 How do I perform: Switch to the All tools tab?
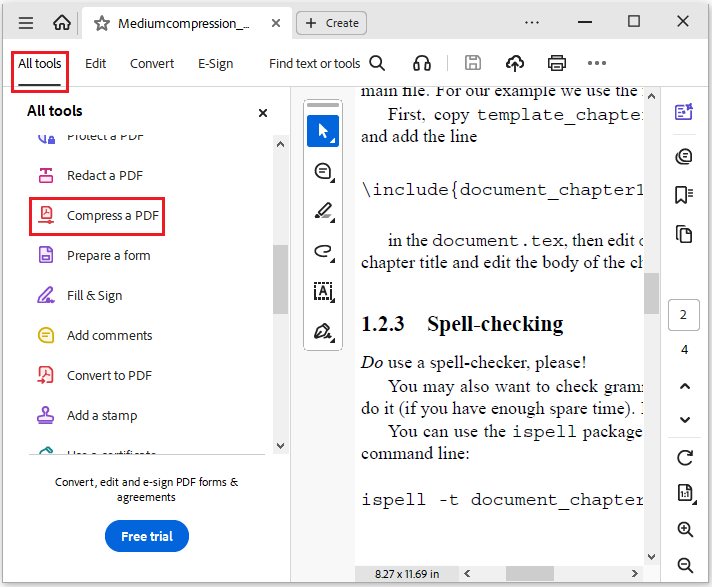(x=40, y=64)
